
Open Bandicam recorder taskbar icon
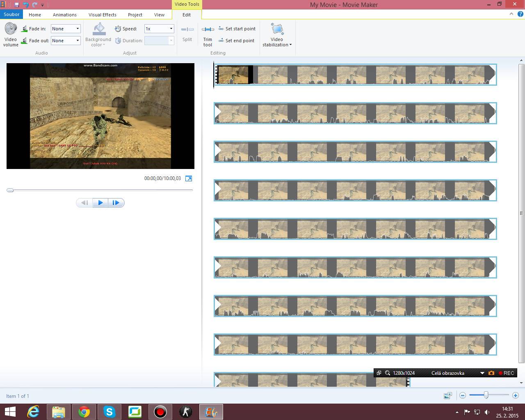click(160, 412)
